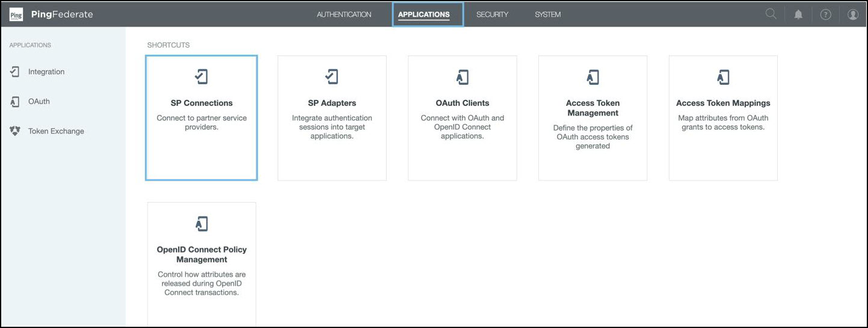The height and width of the screenshot is (328, 868).
Task: Click the SP Adapters tile icon
Action: [331, 76]
